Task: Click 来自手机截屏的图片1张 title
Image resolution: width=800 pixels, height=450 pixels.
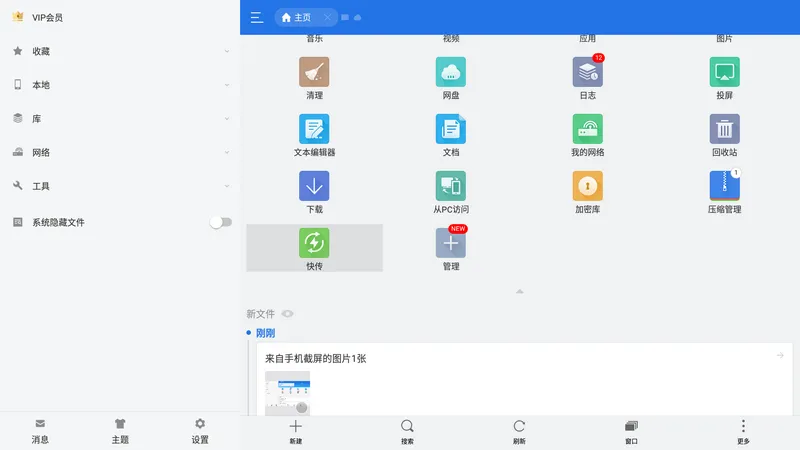Action: coord(315,359)
